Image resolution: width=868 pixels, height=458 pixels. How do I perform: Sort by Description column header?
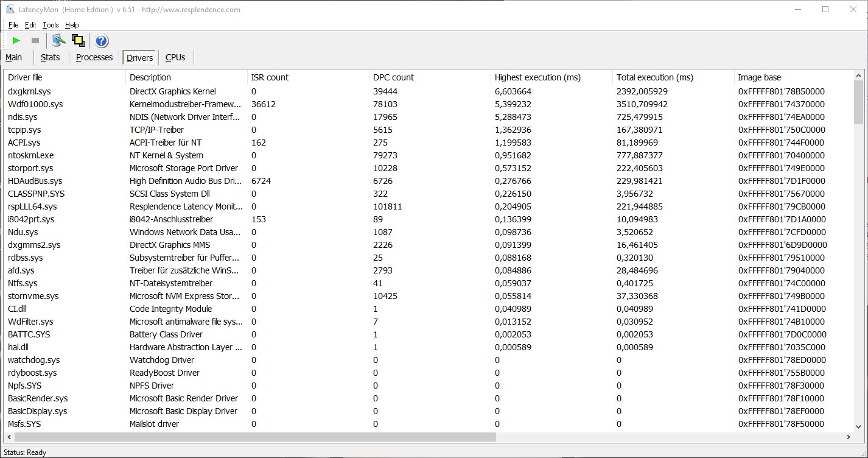point(186,77)
